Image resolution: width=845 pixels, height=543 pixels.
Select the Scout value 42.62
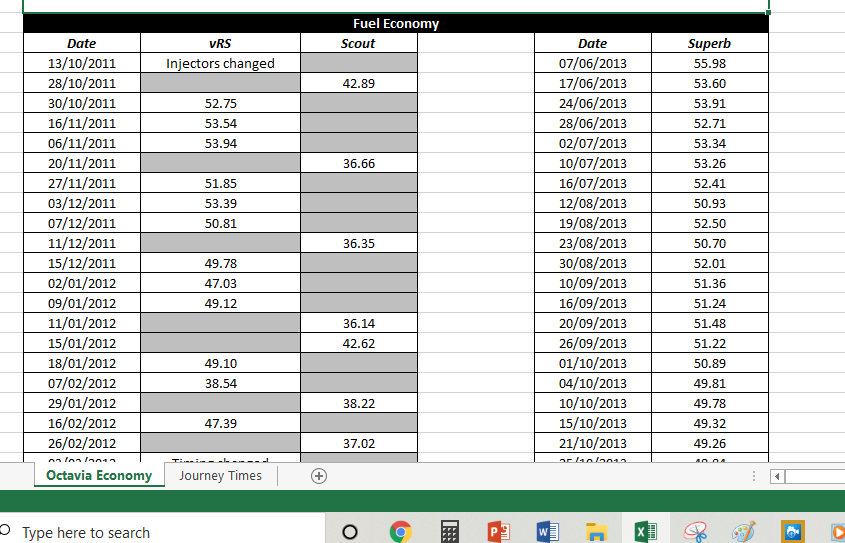tap(358, 343)
